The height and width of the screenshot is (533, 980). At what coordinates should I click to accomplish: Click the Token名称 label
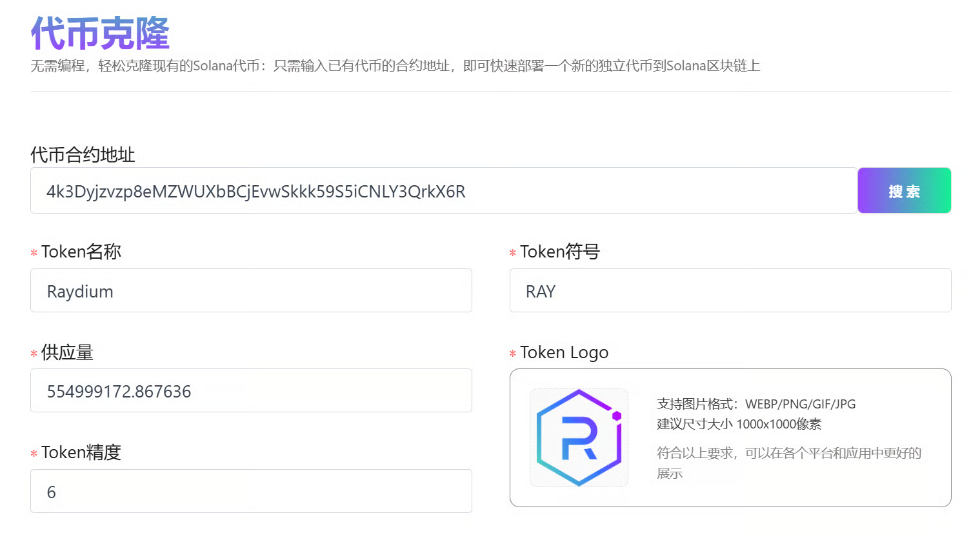pyautogui.click(x=81, y=252)
